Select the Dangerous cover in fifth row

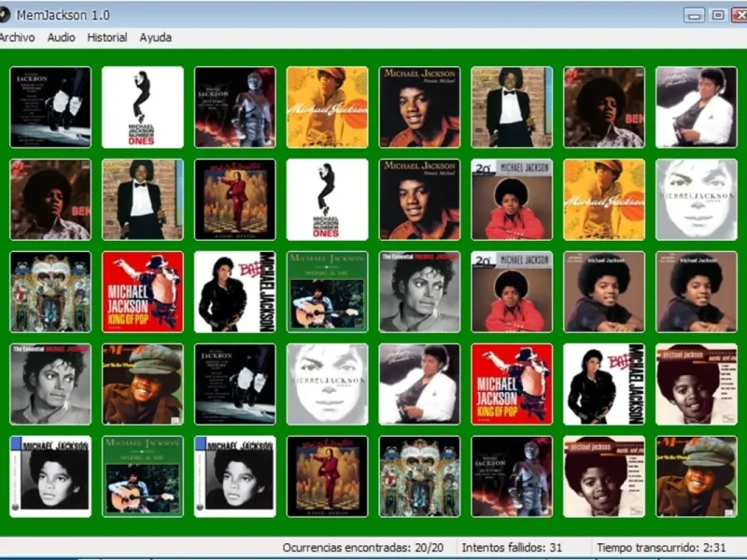click(419, 477)
